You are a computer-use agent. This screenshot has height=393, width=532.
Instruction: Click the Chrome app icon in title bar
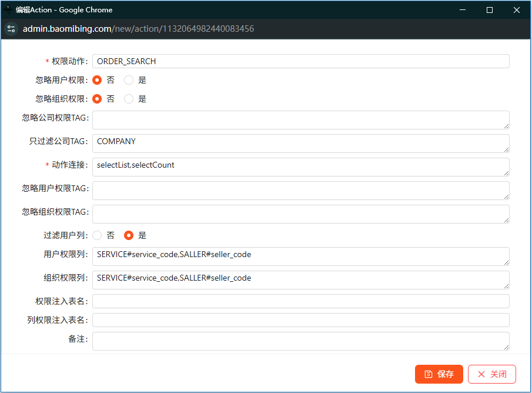8,9
